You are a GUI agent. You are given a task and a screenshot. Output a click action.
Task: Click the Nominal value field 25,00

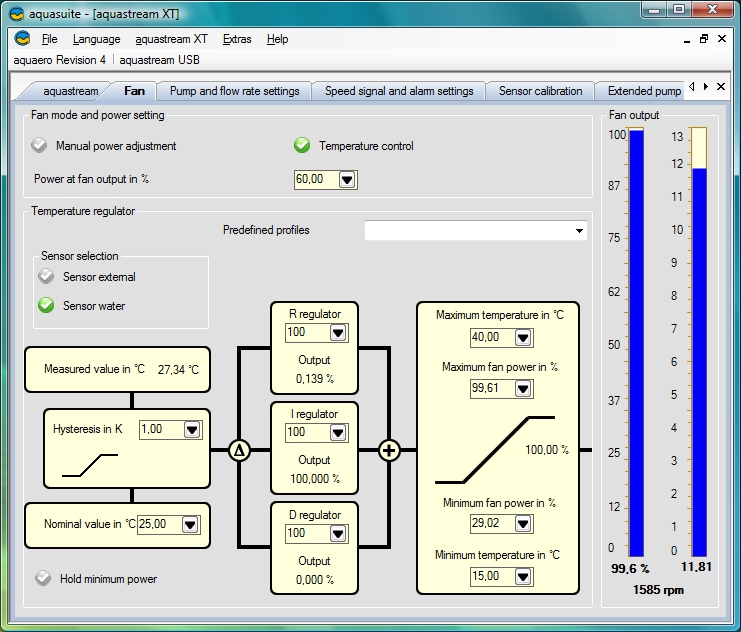(x=160, y=525)
